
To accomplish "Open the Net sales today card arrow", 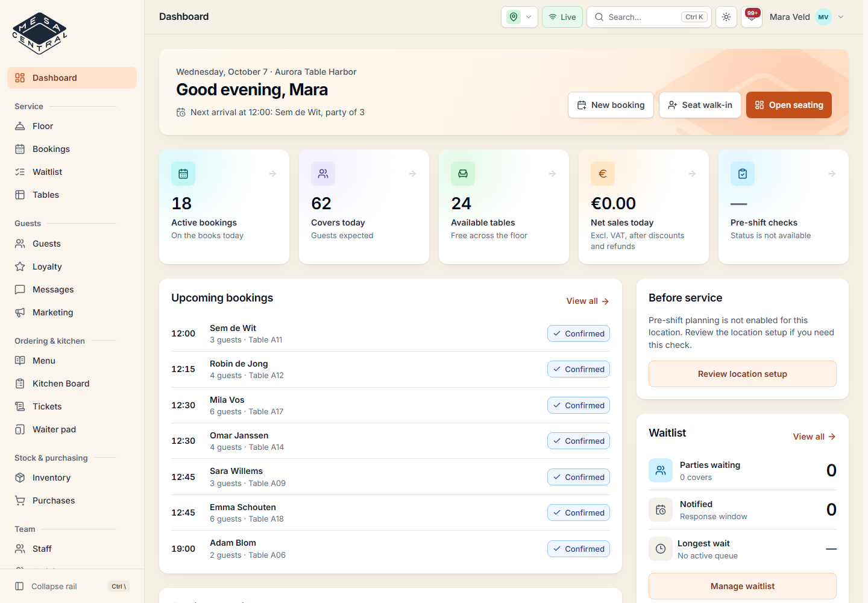I will click(x=692, y=174).
